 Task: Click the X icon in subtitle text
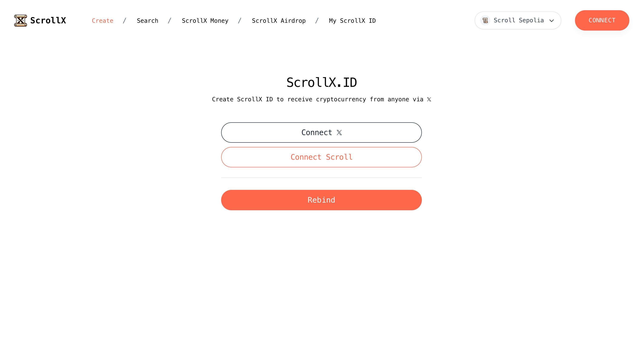pyautogui.click(x=429, y=99)
